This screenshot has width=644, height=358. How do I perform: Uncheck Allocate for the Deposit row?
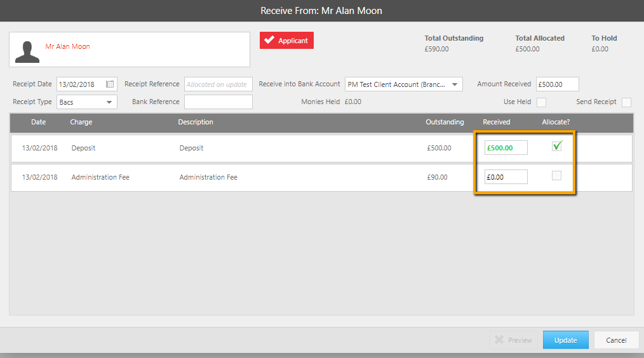click(x=556, y=146)
